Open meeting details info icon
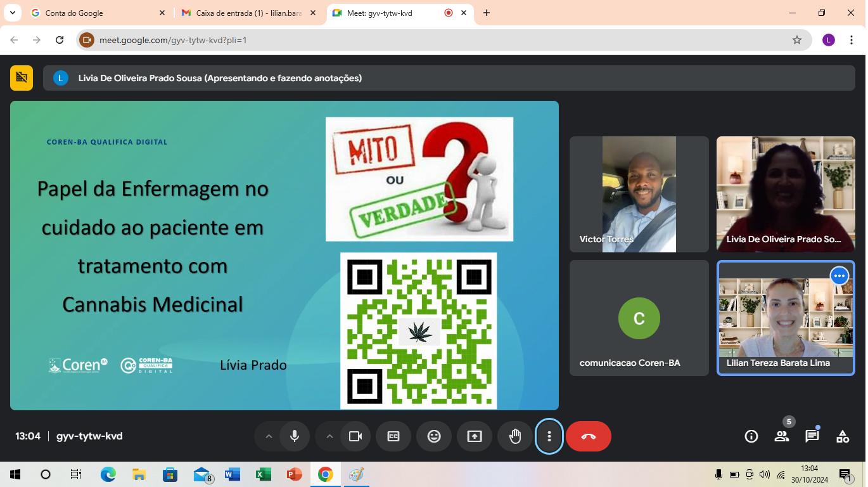This screenshot has width=868, height=487. (751, 436)
